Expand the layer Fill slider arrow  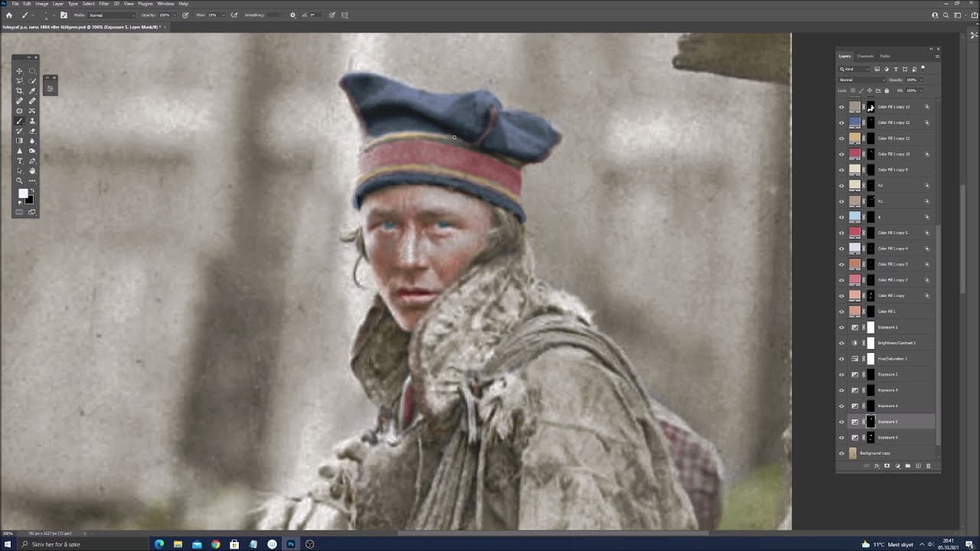tap(921, 90)
